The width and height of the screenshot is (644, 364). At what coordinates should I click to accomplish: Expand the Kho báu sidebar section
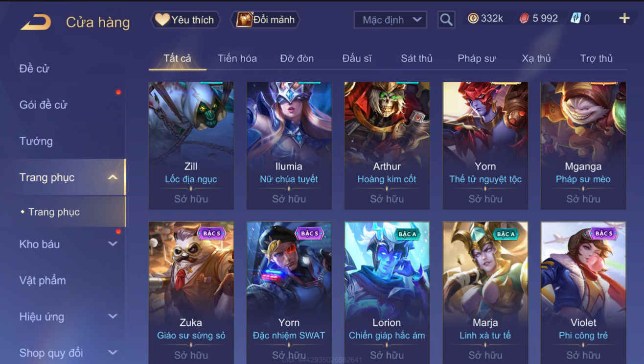(x=113, y=244)
